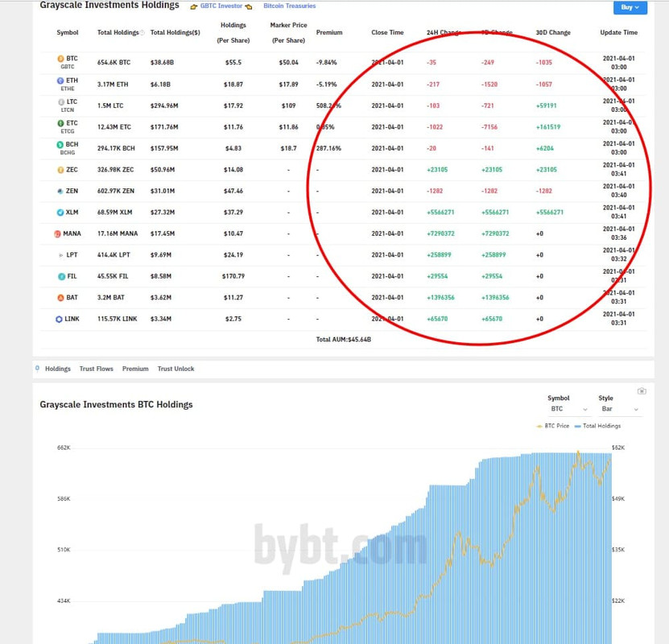Screen dimensions: 669x644
Task: Click the 326.98K ZEC holdings cell
Action: coord(115,170)
